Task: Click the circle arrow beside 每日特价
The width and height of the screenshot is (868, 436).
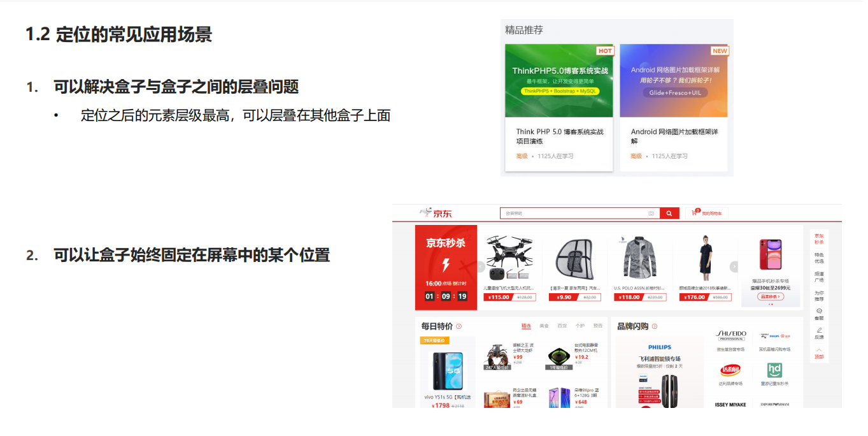Action: (x=459, y=326)
